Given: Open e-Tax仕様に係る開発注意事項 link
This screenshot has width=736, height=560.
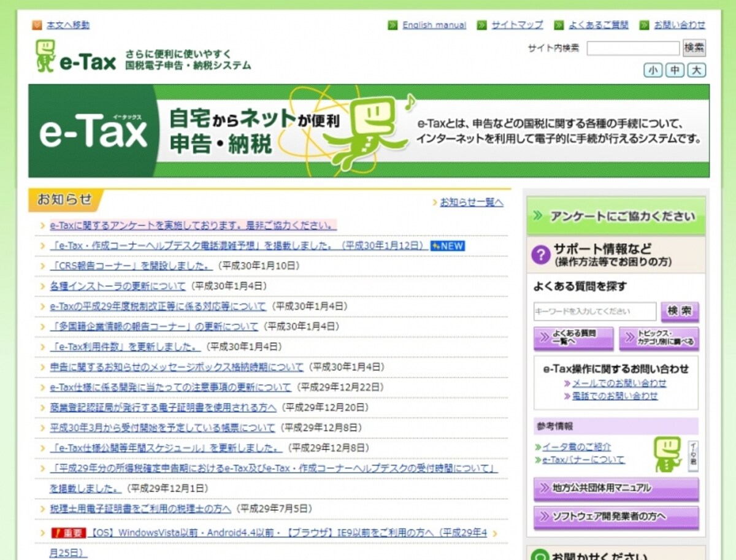Looking at the screenshot, I should pos(171,387).
